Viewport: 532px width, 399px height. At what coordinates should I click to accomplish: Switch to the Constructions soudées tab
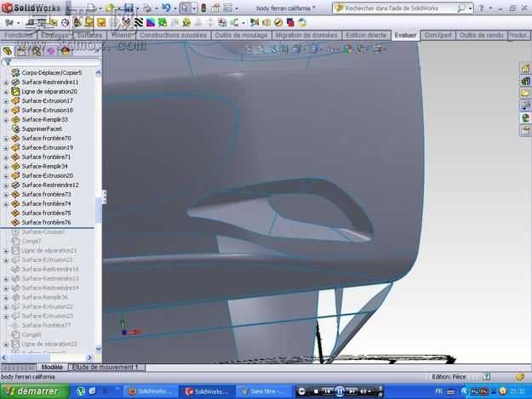[x=173, y=35]
